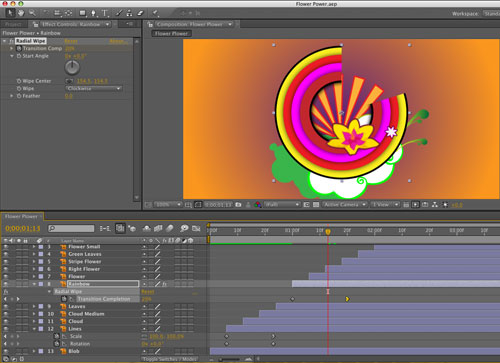Image resolution: width=500 pixels, height=363 pixels.
Task: Toggle the Draft 3D icon
Action: click(132, 228)
